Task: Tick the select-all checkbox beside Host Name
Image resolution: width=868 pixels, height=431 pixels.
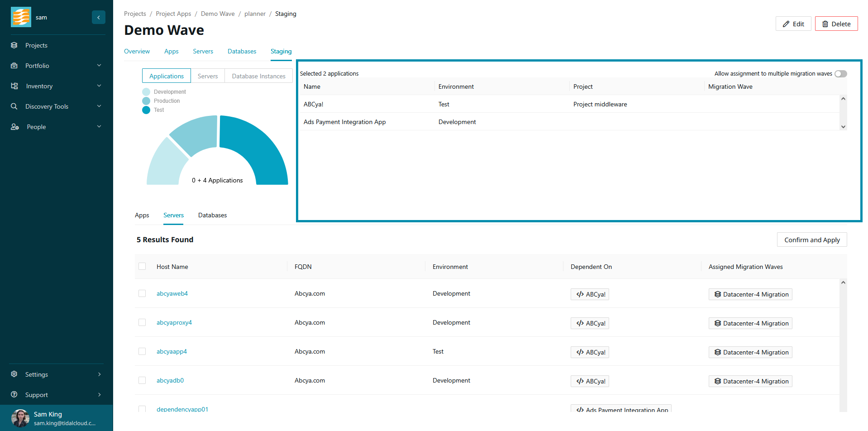Action: coord(142,267)
